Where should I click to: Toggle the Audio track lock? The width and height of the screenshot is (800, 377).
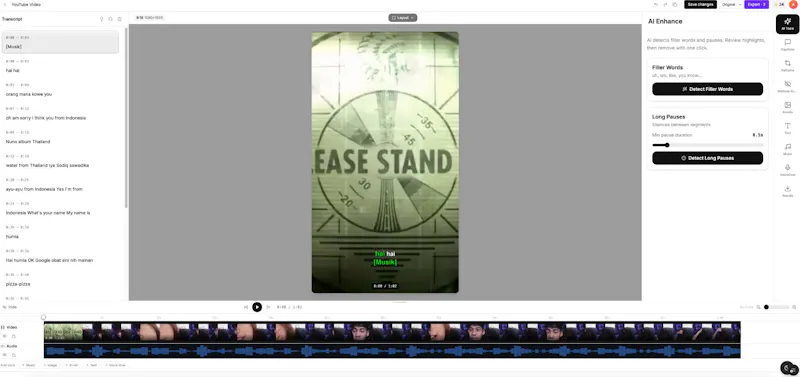13,355
